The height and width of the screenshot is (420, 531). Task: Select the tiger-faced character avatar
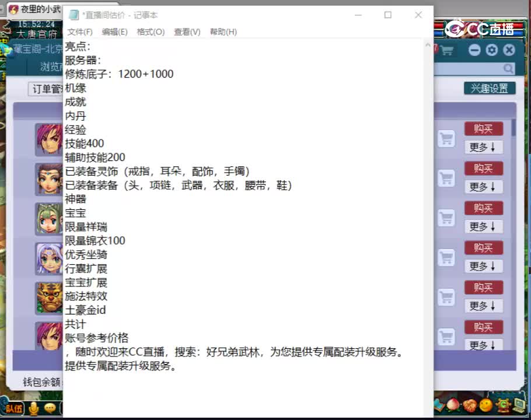point(50,298)
